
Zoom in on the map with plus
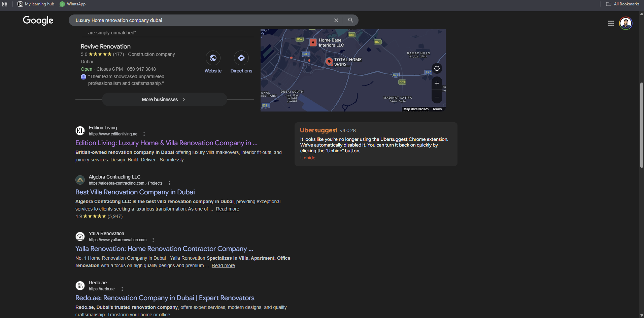437,83
